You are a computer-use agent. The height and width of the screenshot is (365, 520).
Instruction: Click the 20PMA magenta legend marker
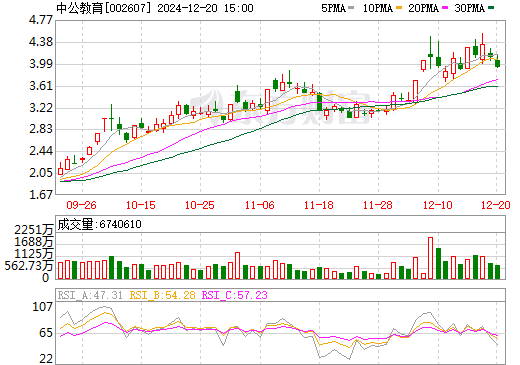click(445, 8)
